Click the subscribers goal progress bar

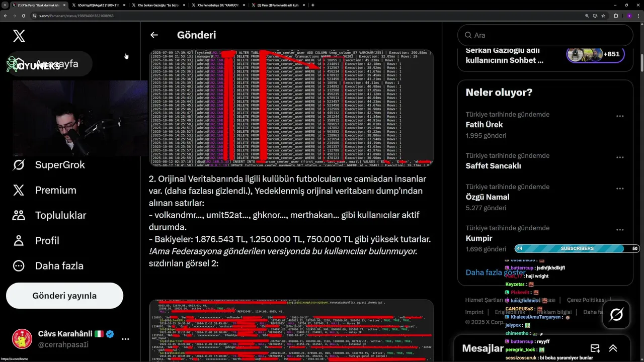click(577, 248)
